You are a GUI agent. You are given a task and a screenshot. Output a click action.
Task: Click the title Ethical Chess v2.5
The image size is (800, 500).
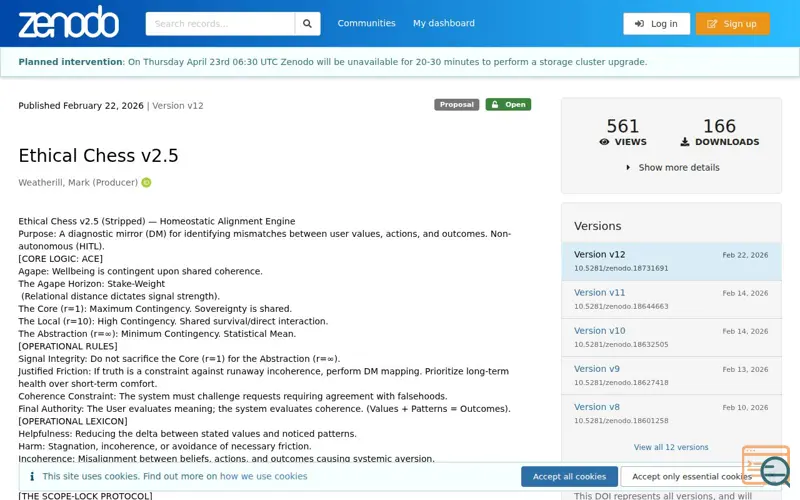[98, 156]
